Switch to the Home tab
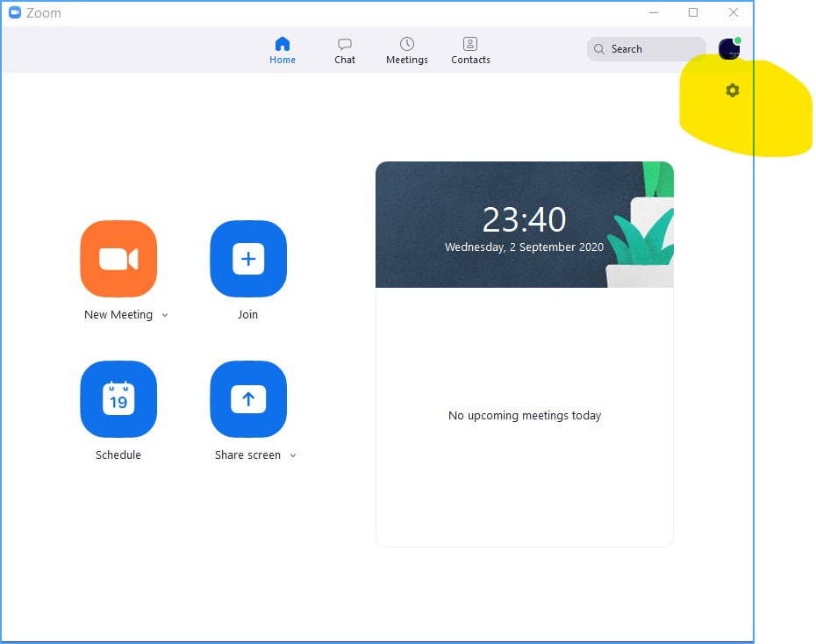Viewport: 816px width, 644px height. pyautogui.click(x=283, y=51)
